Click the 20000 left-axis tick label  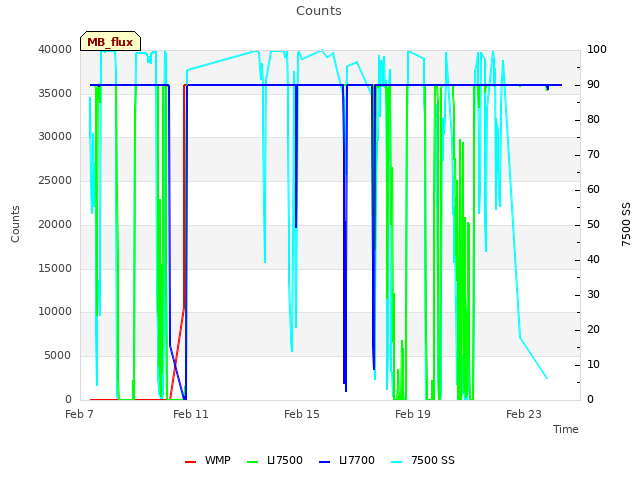click(55, 224)
